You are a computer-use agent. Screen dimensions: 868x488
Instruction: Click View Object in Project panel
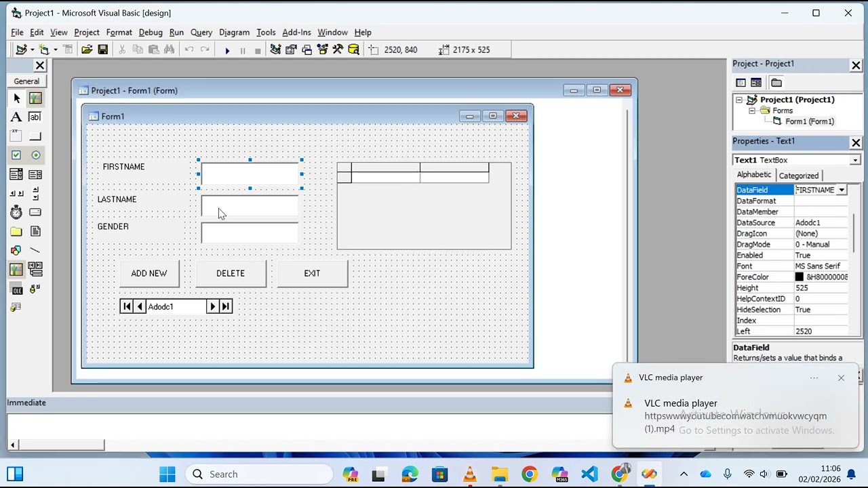[x=756, y=83]
